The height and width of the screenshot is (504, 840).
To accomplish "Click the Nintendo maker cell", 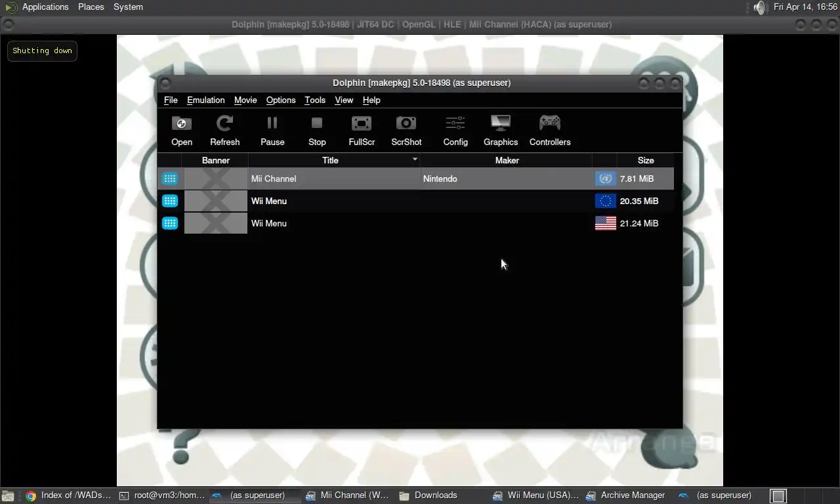I will (440, 178).
